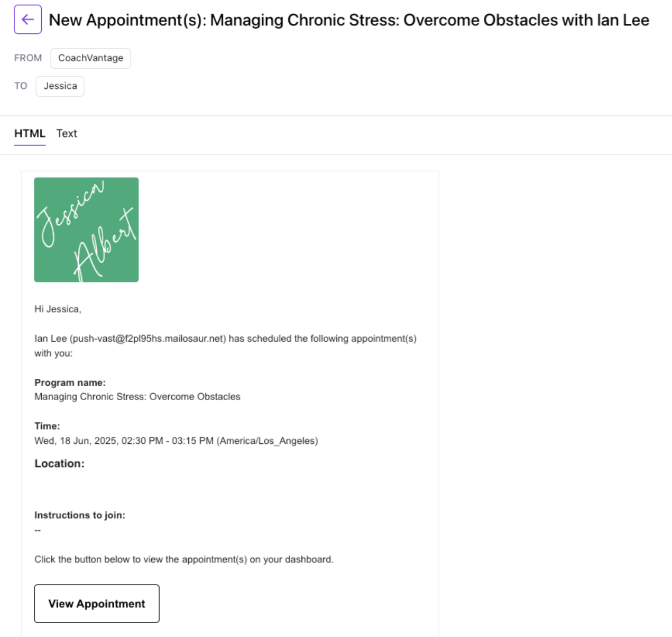
Task: Switch to the Text tab
Action: 67,133
